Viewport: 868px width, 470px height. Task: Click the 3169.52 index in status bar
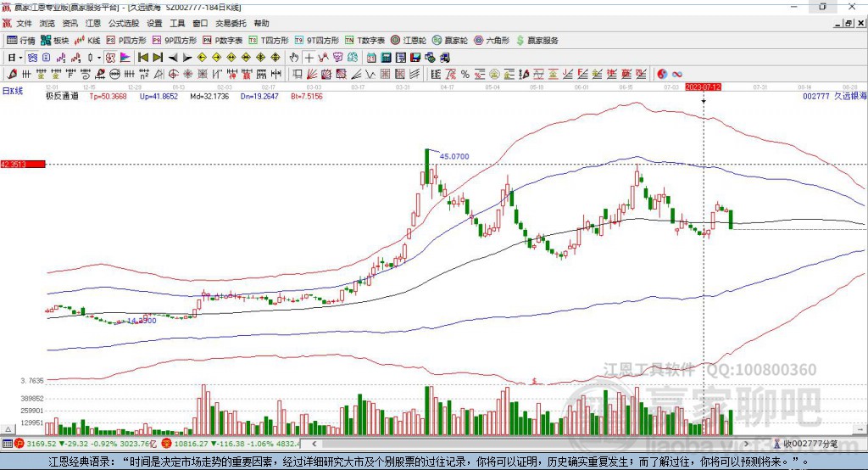[x=42, y=444]
